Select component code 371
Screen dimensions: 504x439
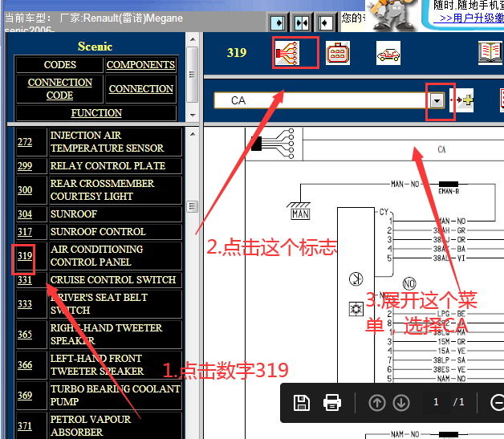tap(25, 426)
